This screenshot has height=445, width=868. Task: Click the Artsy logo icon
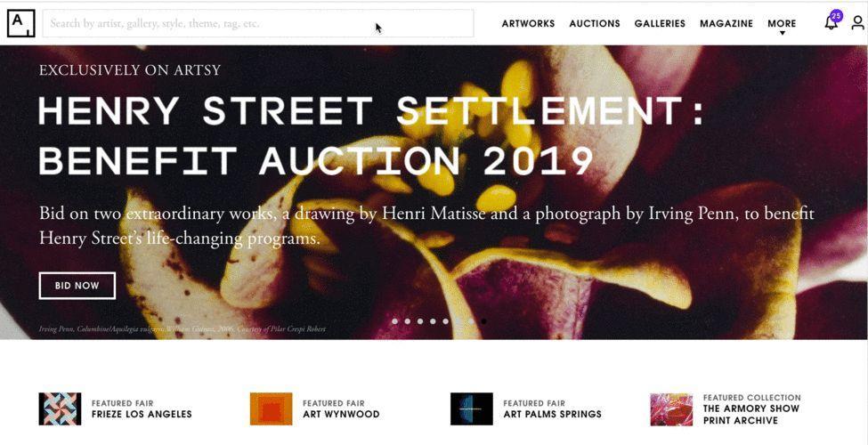(21, 24)
